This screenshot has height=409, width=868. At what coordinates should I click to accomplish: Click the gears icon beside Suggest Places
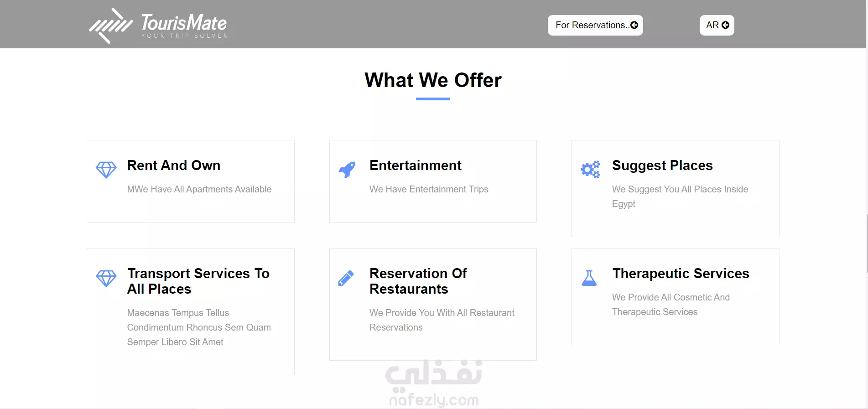pos(590,170)
